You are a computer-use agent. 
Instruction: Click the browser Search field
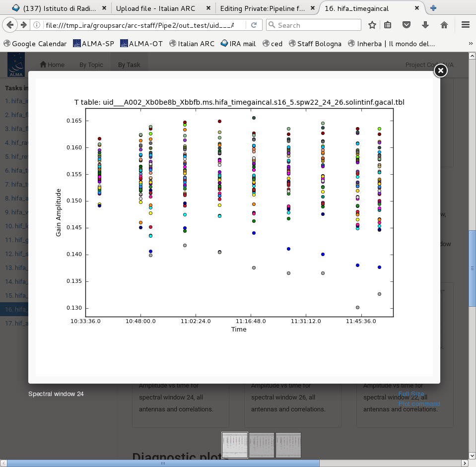pos(314,25)
